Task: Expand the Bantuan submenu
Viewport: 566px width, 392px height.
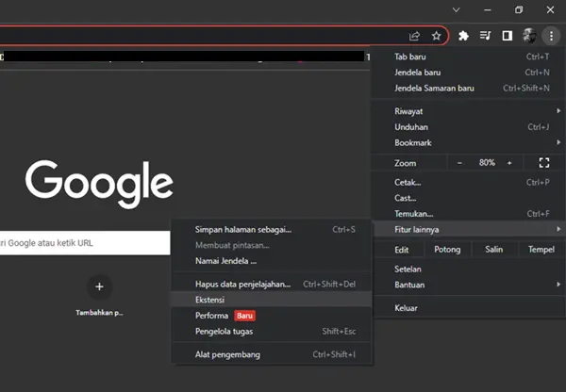Action: 468,285
